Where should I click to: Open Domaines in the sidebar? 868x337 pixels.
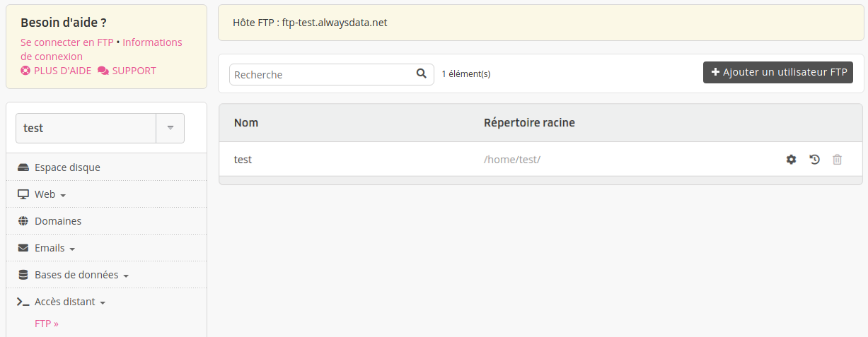58,221
